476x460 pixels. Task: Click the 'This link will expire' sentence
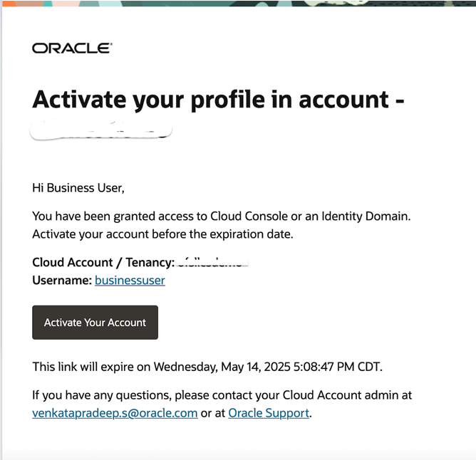(x=207, y=367)
